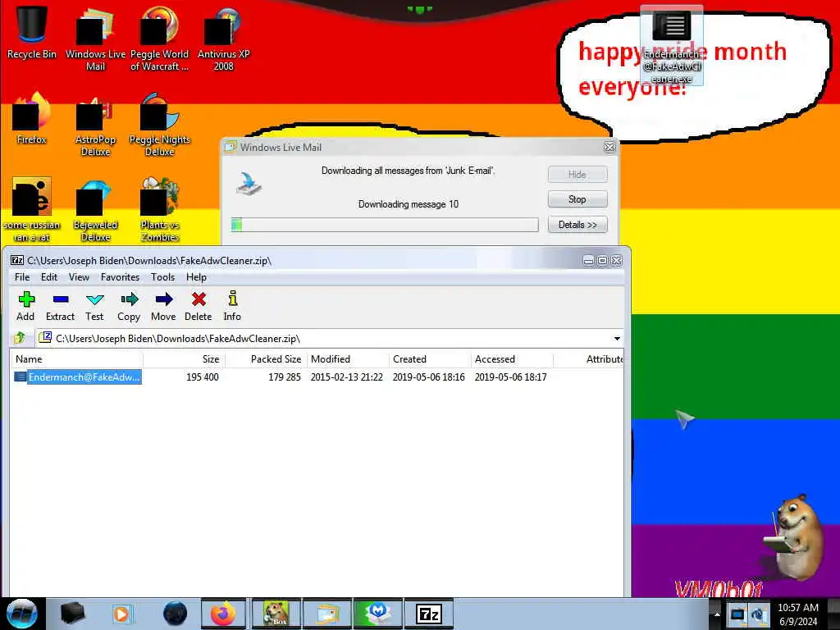The image size is (840, 630).
Task: Open the media player taskbar icon
Action: tap(121, 614)
